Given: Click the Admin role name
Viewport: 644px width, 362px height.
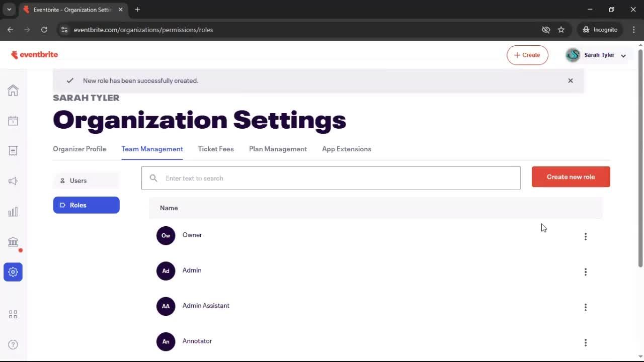Looking at the screenshot, I should [192, 270].
